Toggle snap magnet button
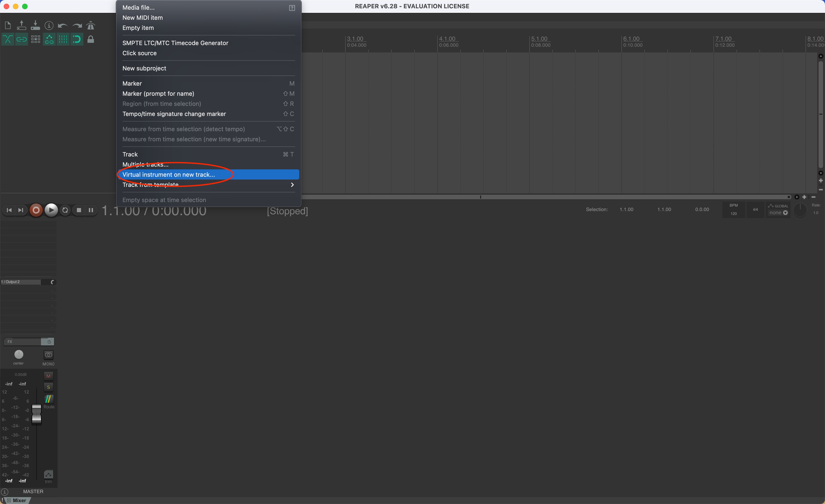Screen dimensions: 825x504 click(x=77, y=40)
